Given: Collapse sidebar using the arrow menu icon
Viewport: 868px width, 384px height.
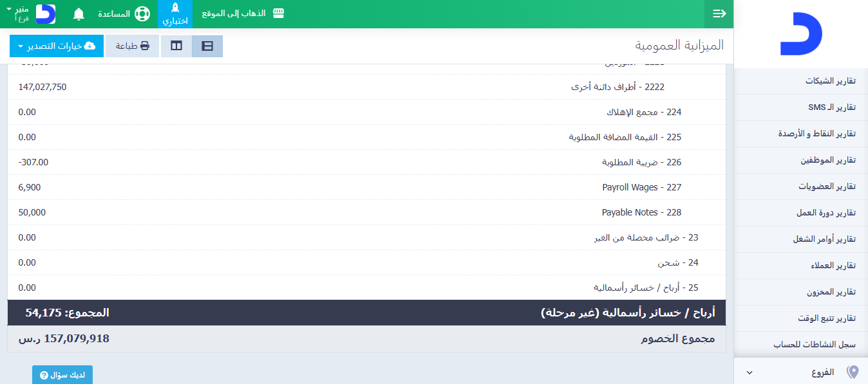Looking at the screenshot, I should pos(719,14).
